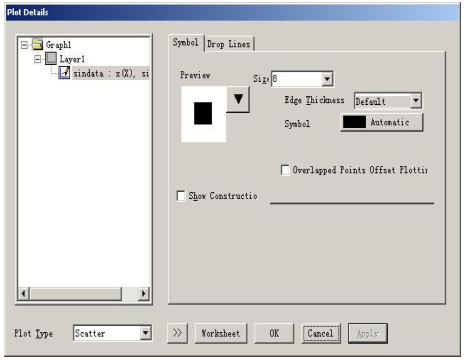This screenshot has width=464, height=361.
Task: Click the symbol preview square
Action: pyautogui.click(x=203, y=114)
